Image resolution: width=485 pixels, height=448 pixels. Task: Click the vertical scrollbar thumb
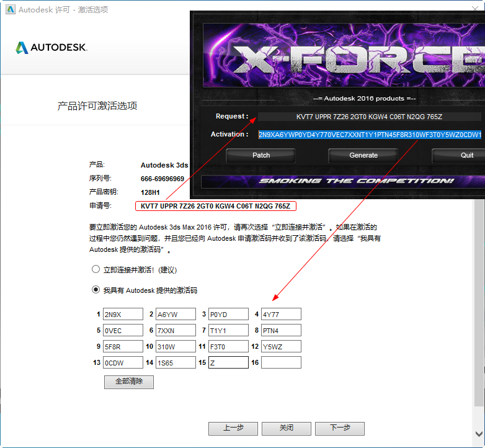tap(479, 303)
